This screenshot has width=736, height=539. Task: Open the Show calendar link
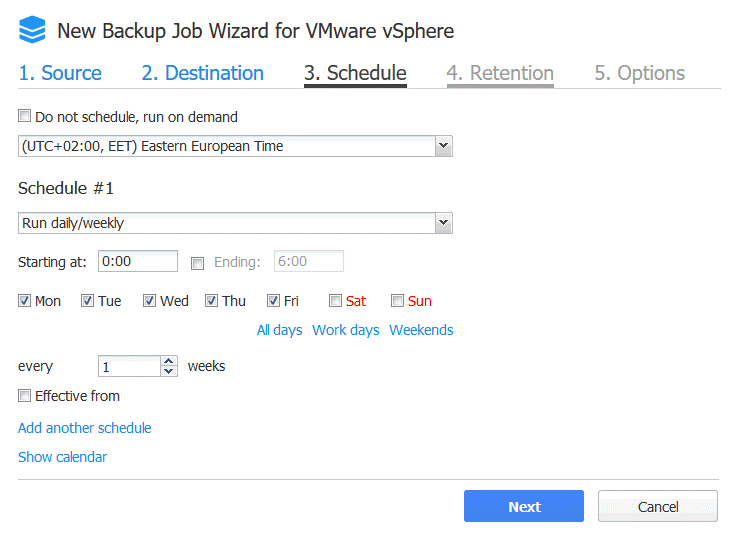pos(62,457)
